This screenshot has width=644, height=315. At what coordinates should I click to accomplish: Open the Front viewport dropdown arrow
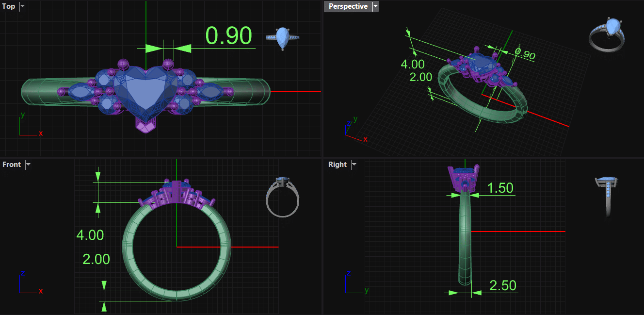pyautogui.click(x=28, y=165)
